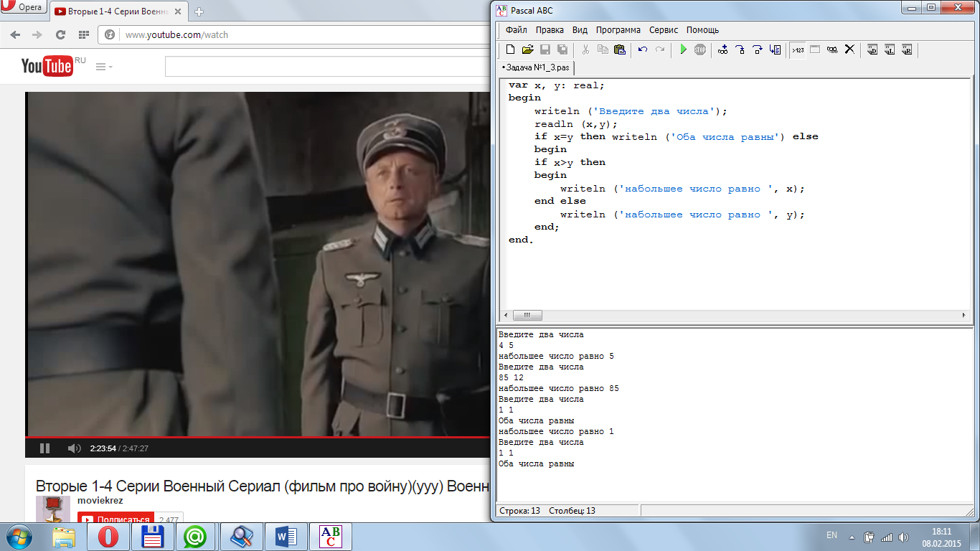The width and height of the screenshot is (980, 551).
Task: Click the 'var x, y: real;' code line
Action: tap(557, 85)
